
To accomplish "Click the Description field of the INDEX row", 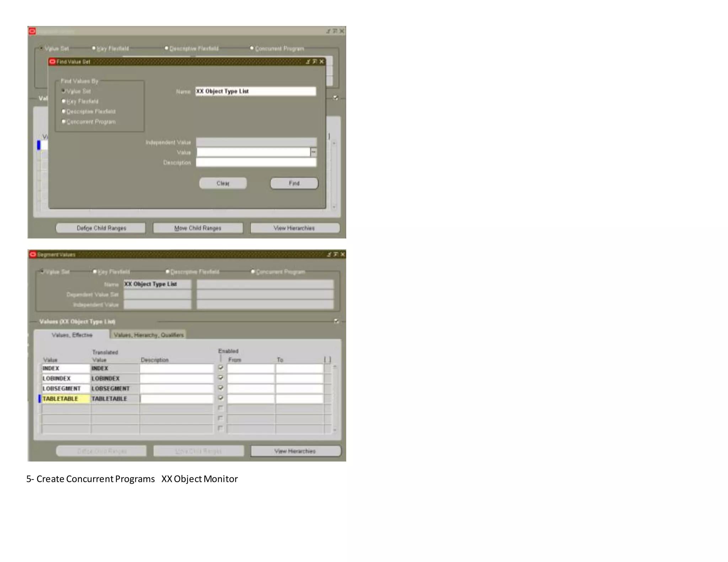I will pyautogui.click(x=177, y=368).
